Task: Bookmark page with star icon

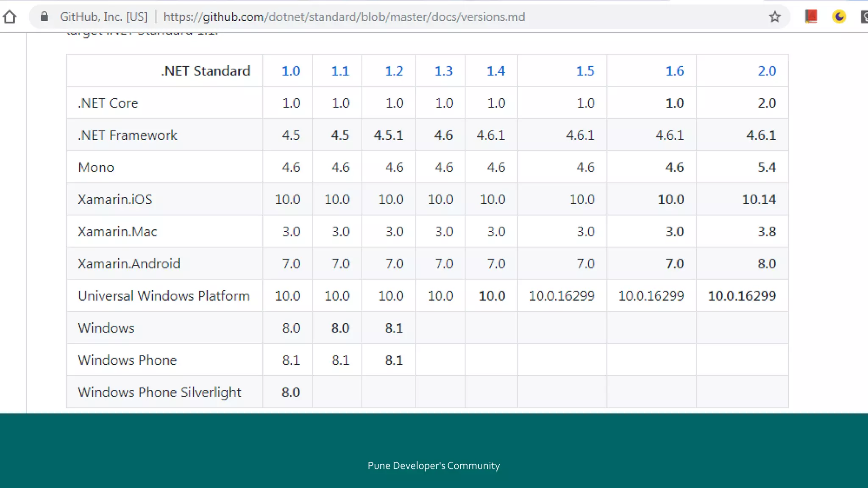Action: tap(775, 17)
